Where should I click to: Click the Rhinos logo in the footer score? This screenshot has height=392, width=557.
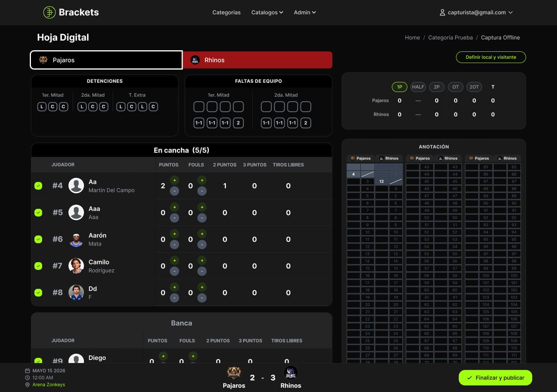[x=290, y=373]
